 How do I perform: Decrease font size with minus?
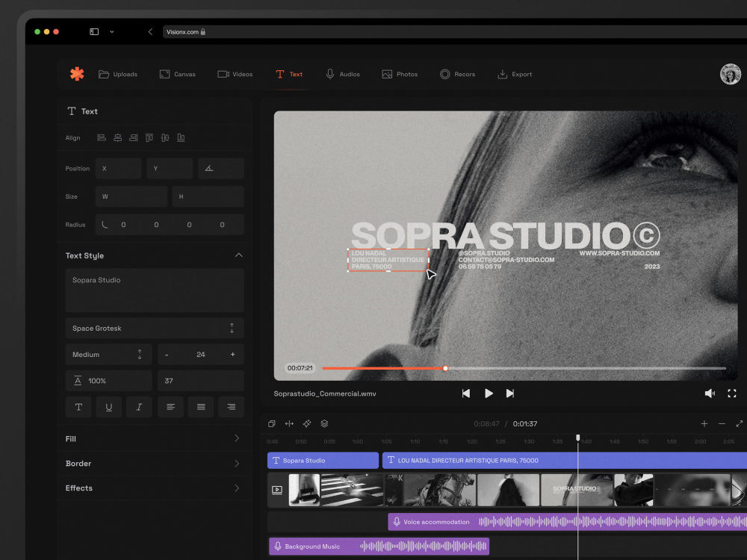(167, 355)
